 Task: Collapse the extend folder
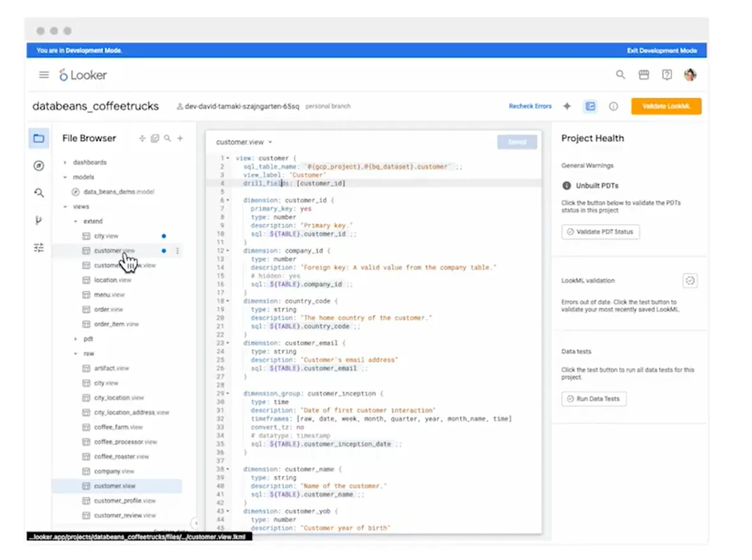coord(76,221)
